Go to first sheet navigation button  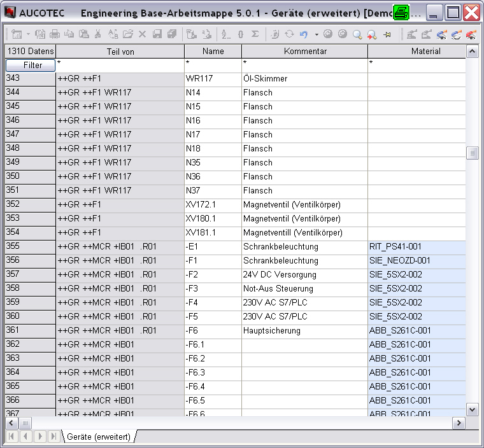[11, 437]
